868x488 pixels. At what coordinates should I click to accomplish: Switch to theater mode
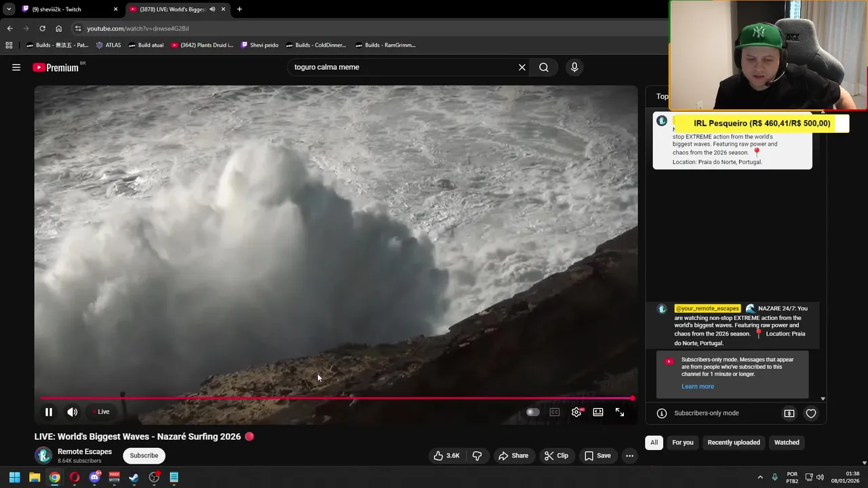pos(598,411)
